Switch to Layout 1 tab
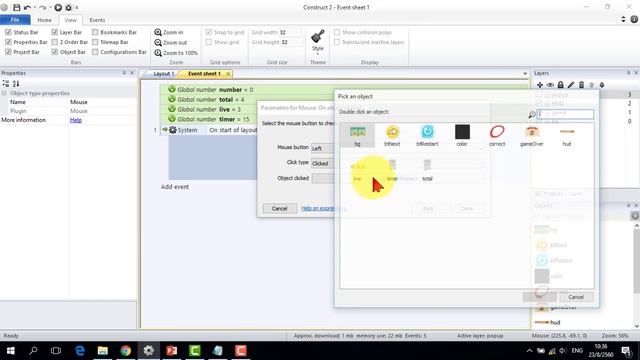This screenshot has width=640, height=360. coord(163,74)
